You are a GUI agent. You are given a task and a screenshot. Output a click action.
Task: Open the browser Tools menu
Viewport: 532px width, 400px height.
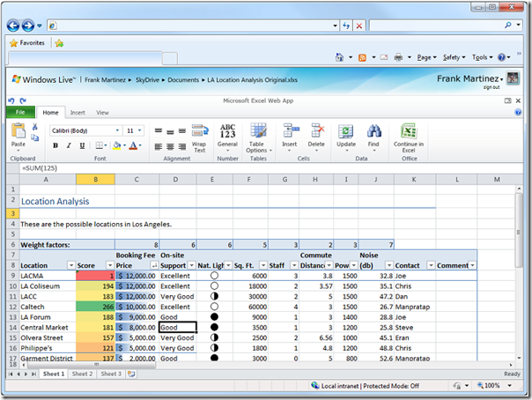tap(482, 57)
